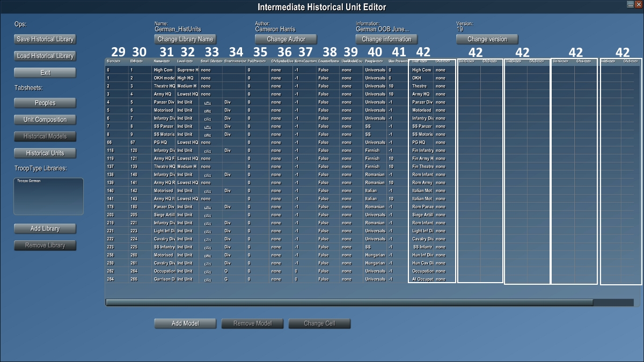Click Save Historical Library
The width and height of the screenshot is (644, 362).
pos(45,39)
